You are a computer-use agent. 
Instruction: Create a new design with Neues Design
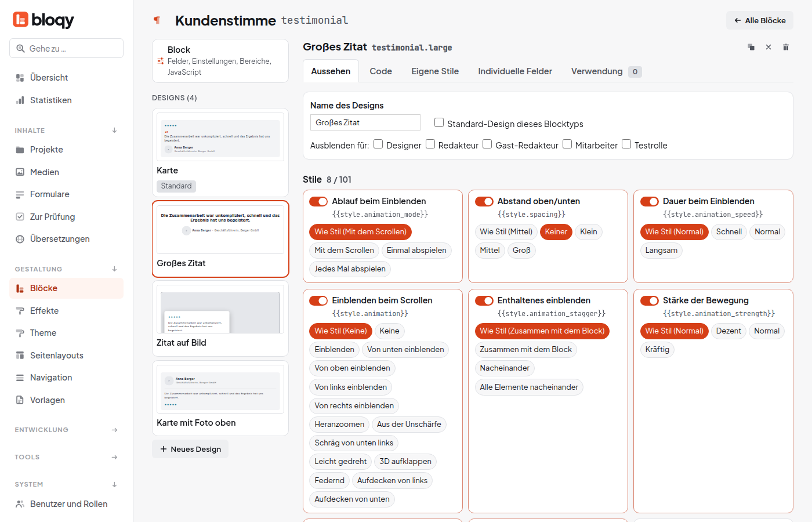[190, 449]
